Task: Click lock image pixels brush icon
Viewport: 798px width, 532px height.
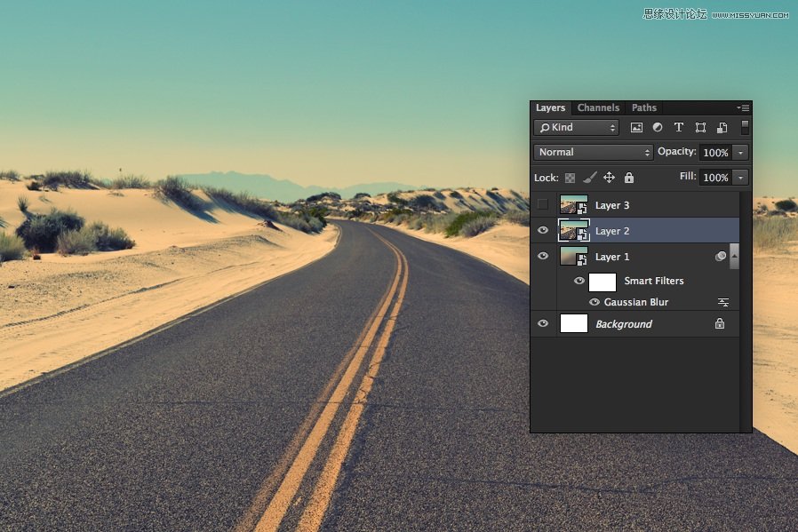Action: 589,178
